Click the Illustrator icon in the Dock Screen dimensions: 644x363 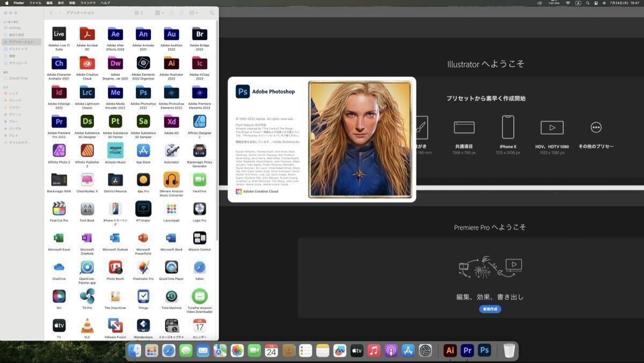(x=450, y=351)
